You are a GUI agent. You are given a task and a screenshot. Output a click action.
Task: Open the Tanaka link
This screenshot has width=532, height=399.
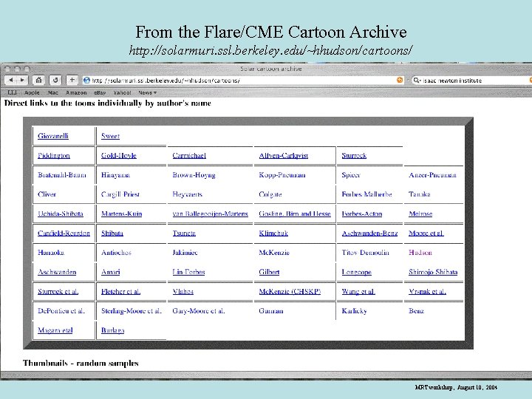click(420, 194)
